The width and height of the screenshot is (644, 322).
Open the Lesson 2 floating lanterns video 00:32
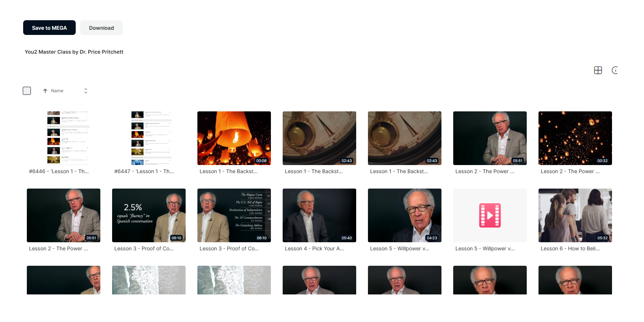point(575,138)
